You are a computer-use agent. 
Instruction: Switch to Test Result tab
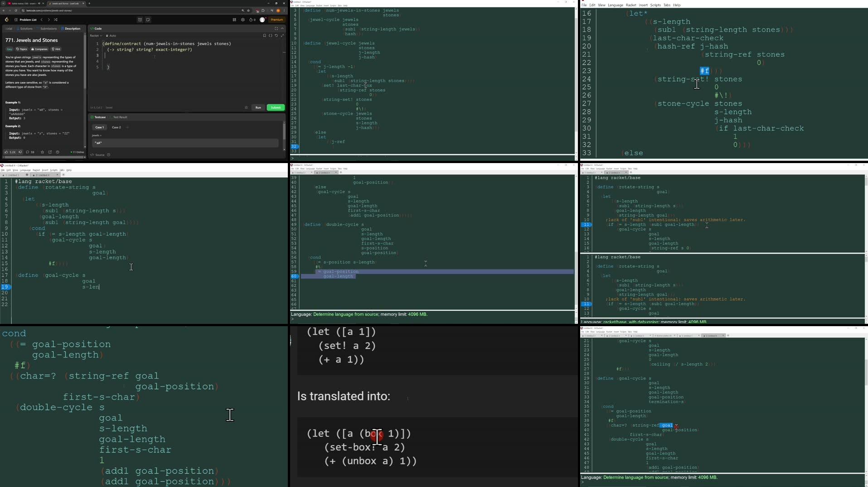click(x=119, y=117)
